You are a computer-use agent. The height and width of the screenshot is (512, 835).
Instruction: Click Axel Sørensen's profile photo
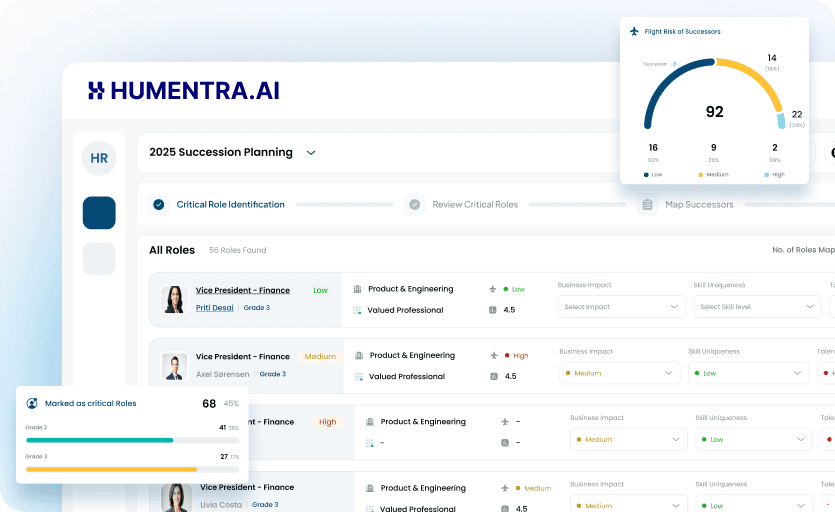(175, 367)
